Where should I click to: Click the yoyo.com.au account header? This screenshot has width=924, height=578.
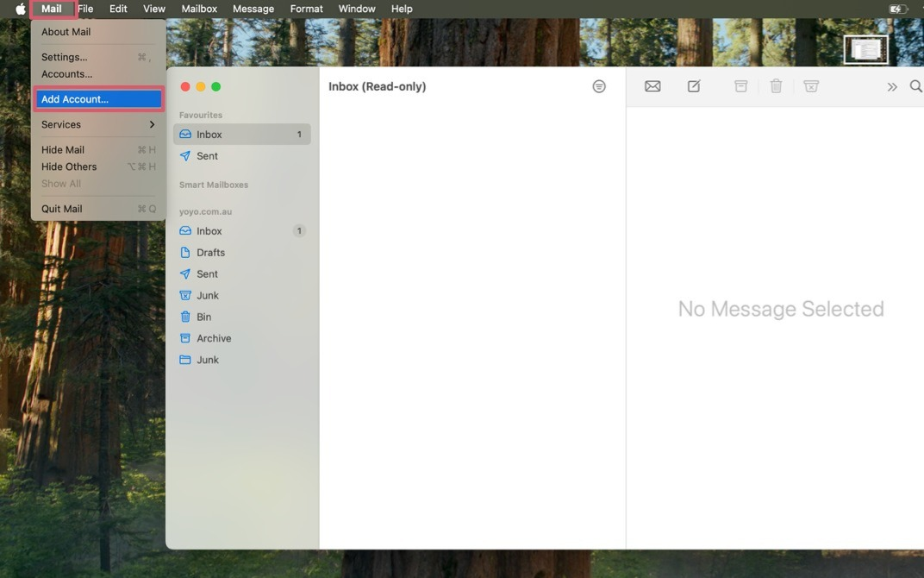206,211
